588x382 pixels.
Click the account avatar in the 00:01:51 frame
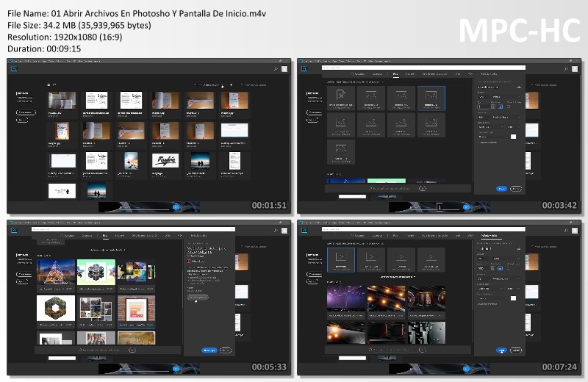284,69
